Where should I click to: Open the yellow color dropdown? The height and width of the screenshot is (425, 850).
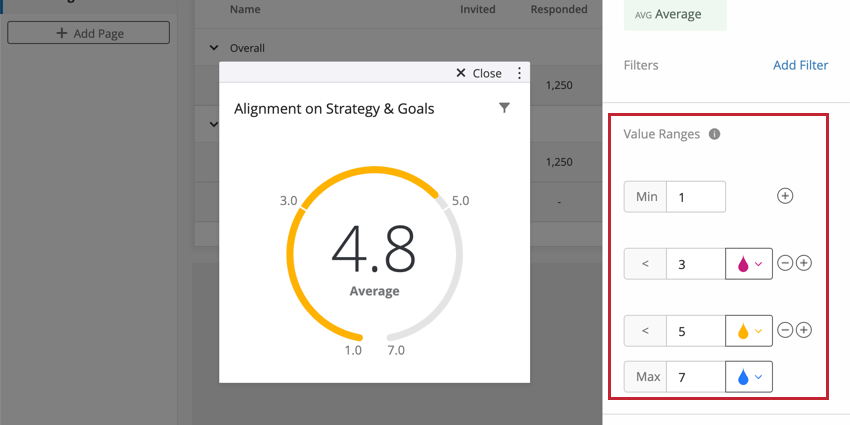click(x=749, y=330)
